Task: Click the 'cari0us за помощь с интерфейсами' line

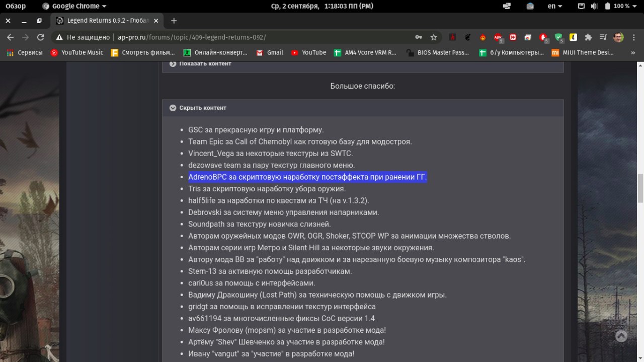Action: tap(252, 283)
